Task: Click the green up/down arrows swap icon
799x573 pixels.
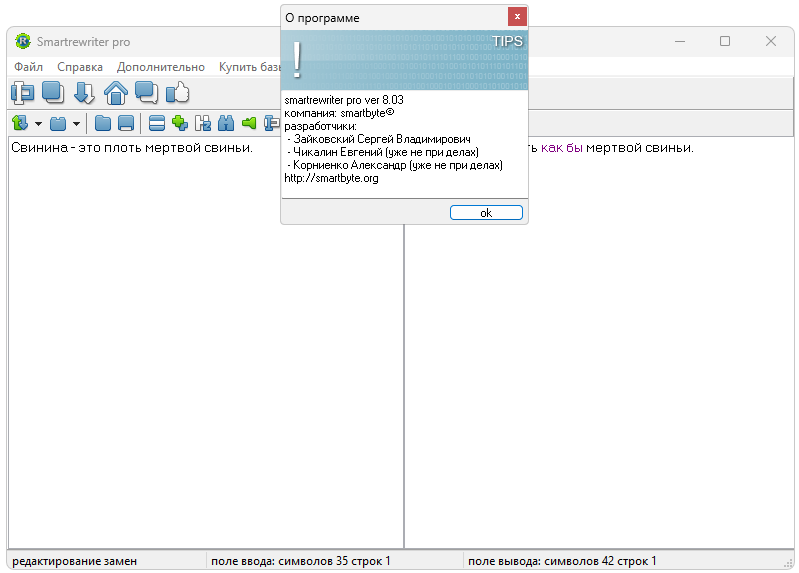Action: click(x=20, y=123)
